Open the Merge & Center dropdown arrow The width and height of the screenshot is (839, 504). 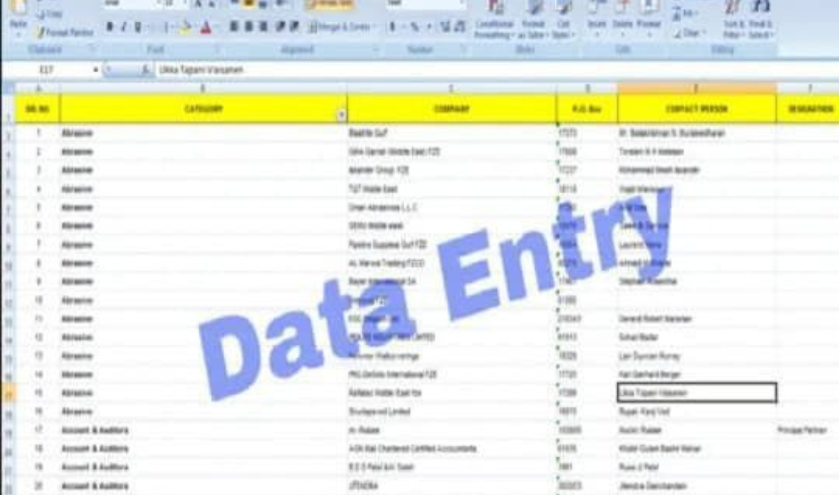point(375,26)
